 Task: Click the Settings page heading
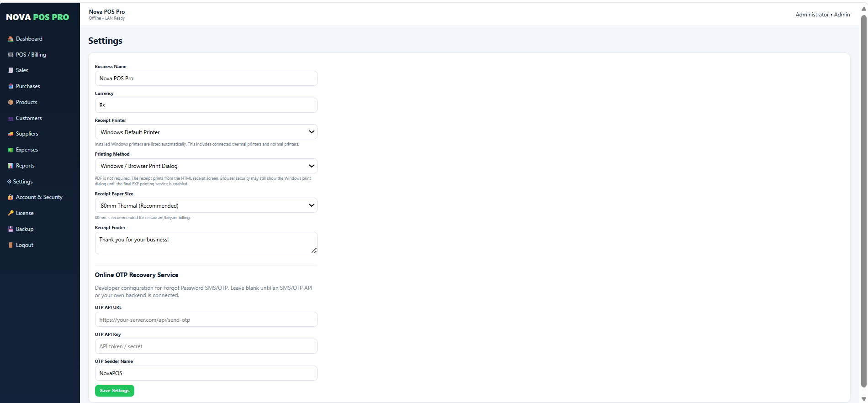click(105, 41)
